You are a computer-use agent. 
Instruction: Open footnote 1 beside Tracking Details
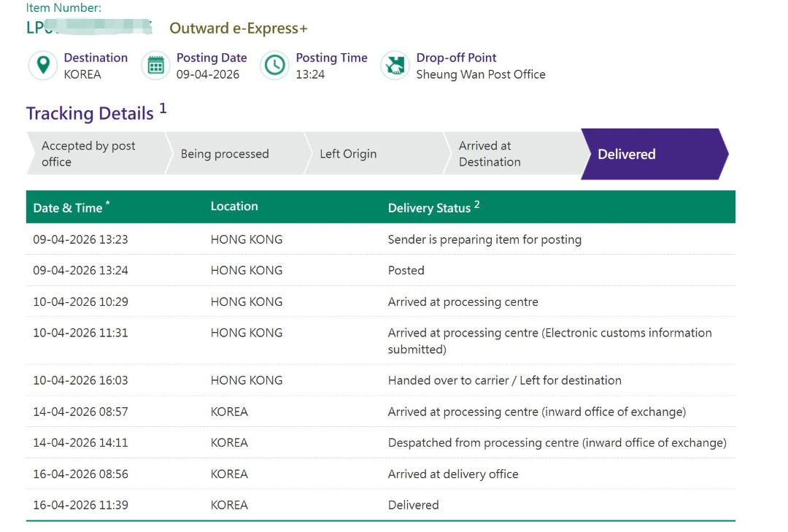(x=163, y=109)
